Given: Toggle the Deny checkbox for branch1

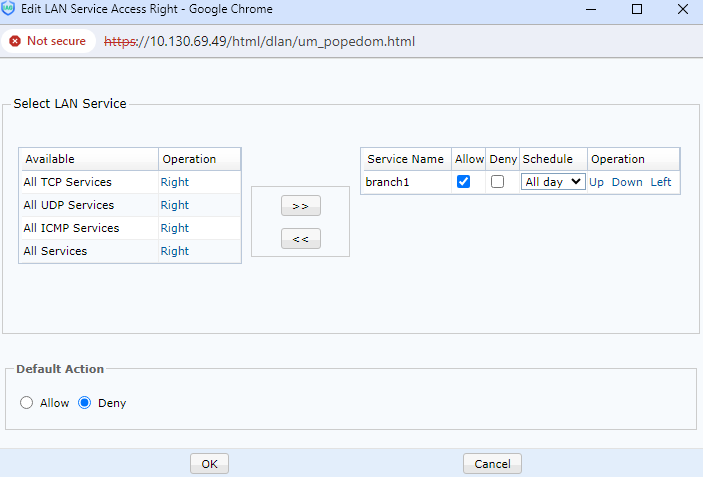Looking at the screenshot, I should pyautogui.click(x=497, y=182).
